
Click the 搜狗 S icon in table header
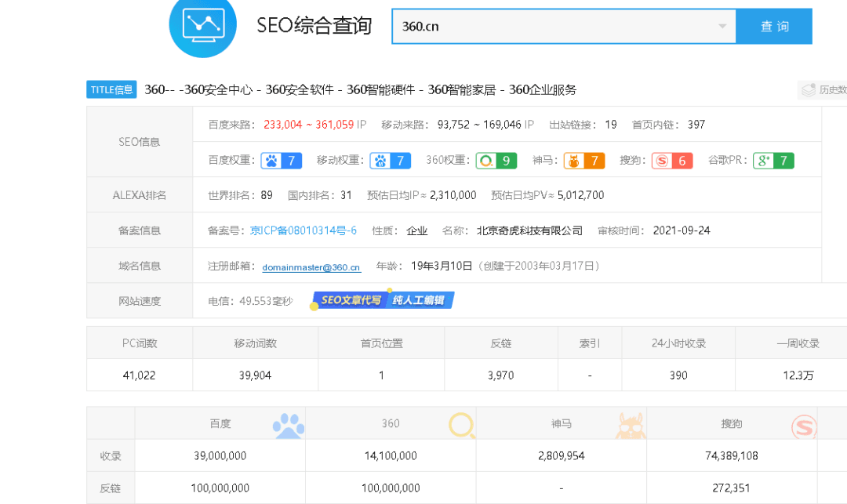click(x=805, y=426)
